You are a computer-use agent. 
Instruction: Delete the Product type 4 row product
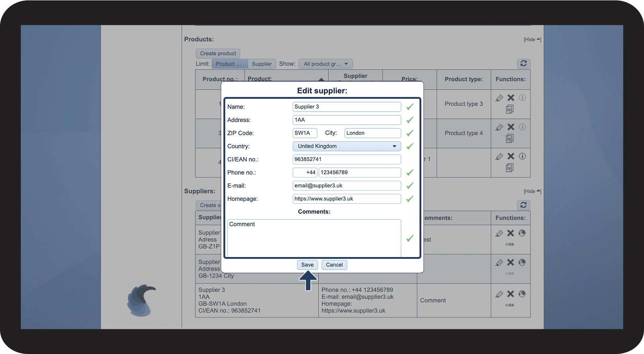[511, 127]
